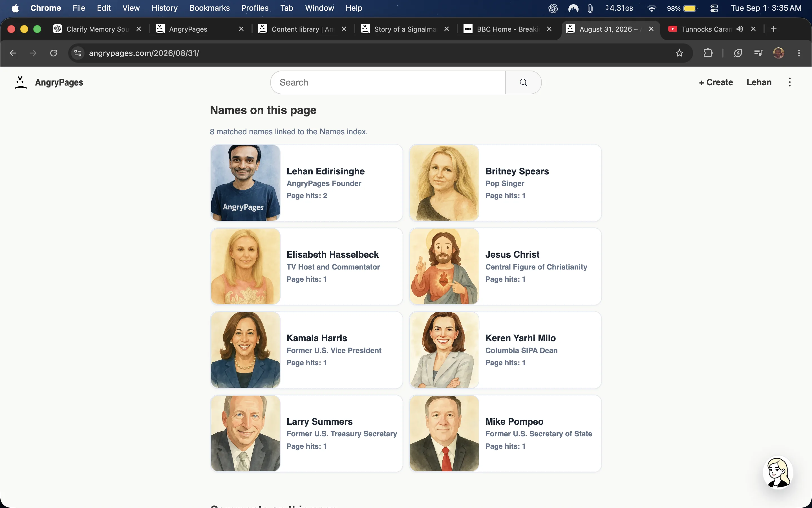Click the magnifier search button
The width and height of the screenshot is (812, 508).
pos(523,82)
